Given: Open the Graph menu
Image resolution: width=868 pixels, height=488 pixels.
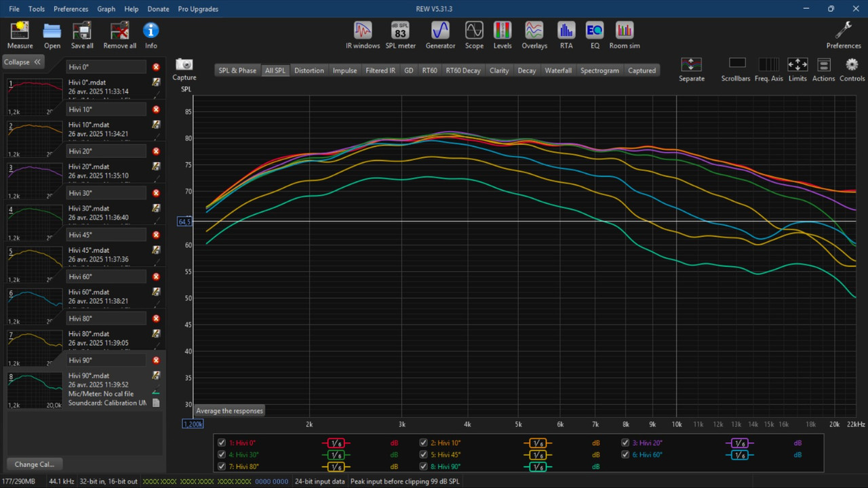Looking at the screenshot, I should click(x=106, y=9).
